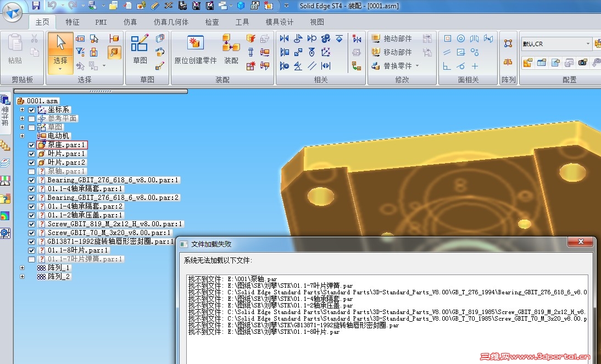This screenshot has width=601, height=364.
Task: Open the 默认CR configuration dropdown
Action: 588,44
